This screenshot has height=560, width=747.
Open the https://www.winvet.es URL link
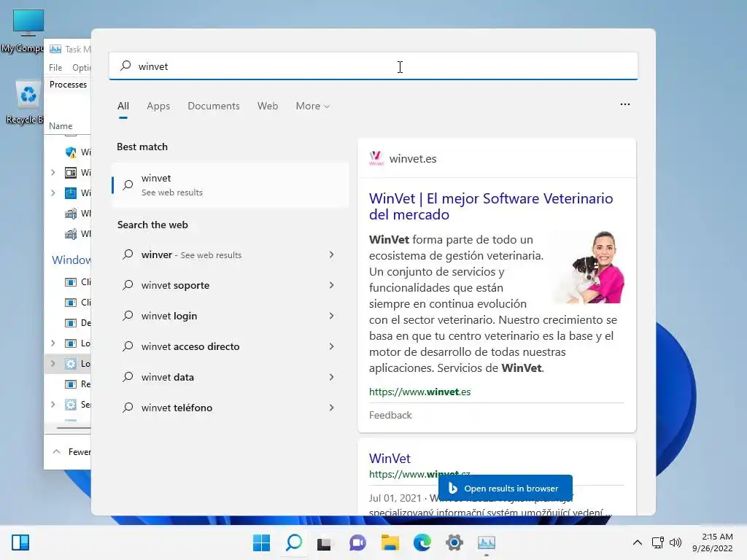(x=419, y=392)
